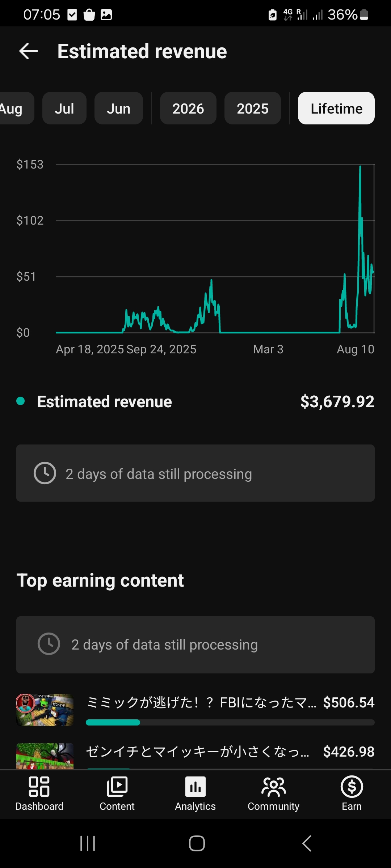
Task: Tap the first video's FBI thumbnail
Action: pyautogui.click(x=45, y=710)
